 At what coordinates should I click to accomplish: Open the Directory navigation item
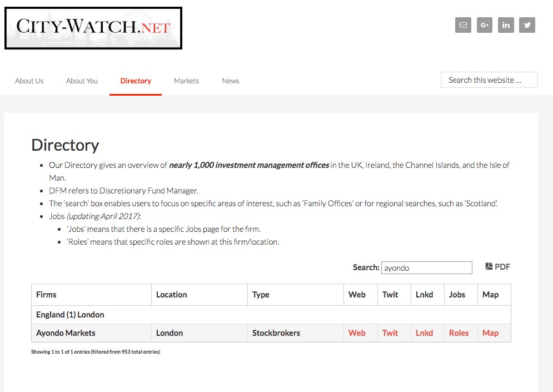[x=135, y=81]
